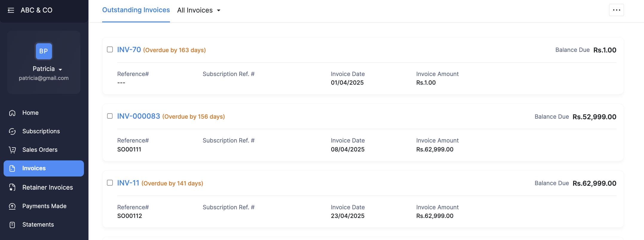Select the INV-70 invoice checkbox
The height and width of the screenshot is (240, 644).
tap(110, 49)
